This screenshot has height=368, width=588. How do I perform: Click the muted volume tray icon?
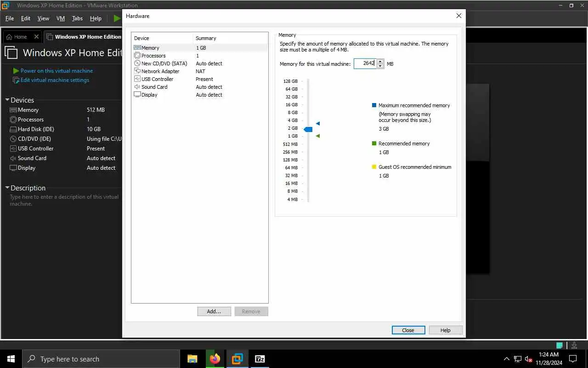[528, 359]
